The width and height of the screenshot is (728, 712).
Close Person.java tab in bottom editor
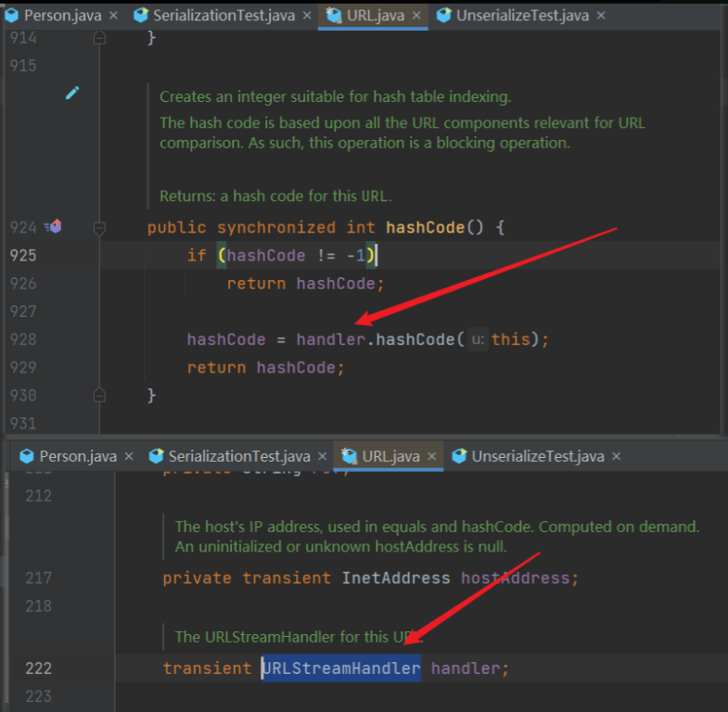coord(129,456)
